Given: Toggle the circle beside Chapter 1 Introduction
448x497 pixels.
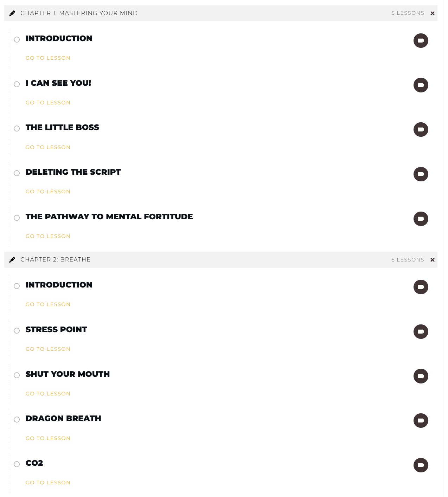Looking at the screenshot, I should tap(17, 39).
